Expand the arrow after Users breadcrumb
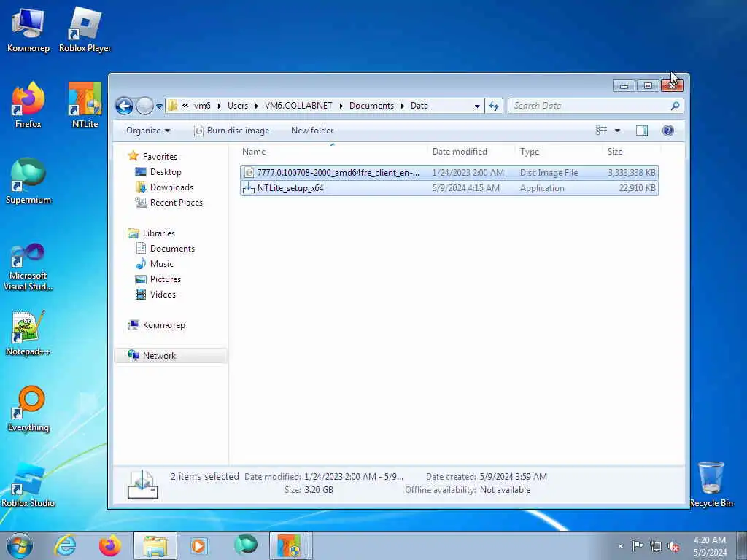 [256, 106]
